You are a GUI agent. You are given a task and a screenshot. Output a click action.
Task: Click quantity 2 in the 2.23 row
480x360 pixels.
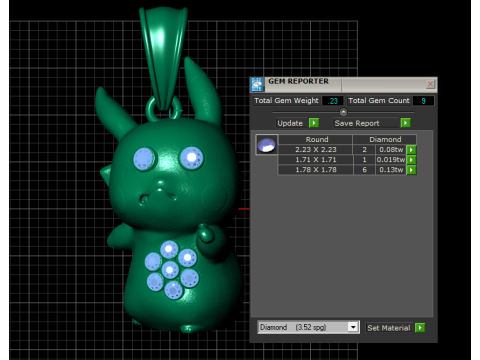click(x=364, y=150)
